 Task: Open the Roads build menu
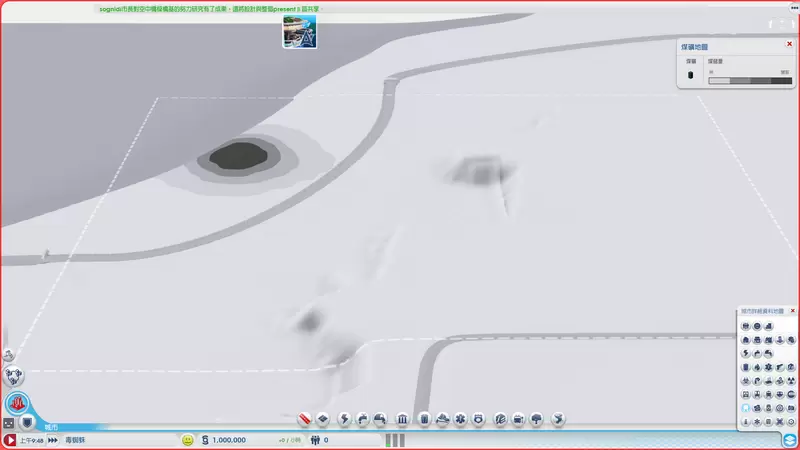[305, 419]
